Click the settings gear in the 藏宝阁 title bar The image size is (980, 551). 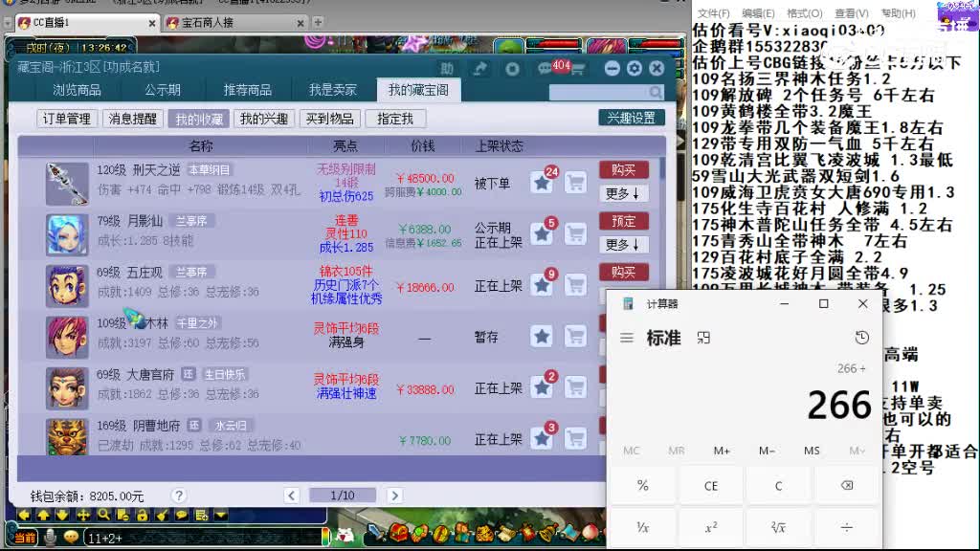634,69
